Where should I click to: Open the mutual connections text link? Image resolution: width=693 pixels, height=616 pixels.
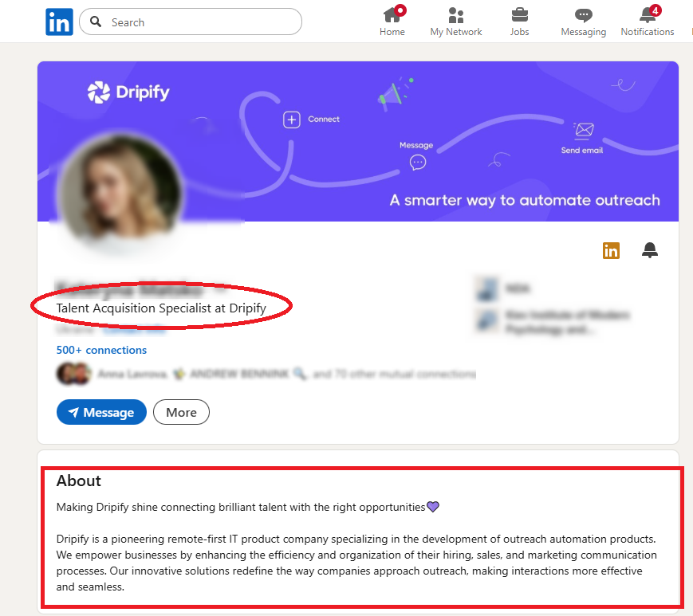286,374
